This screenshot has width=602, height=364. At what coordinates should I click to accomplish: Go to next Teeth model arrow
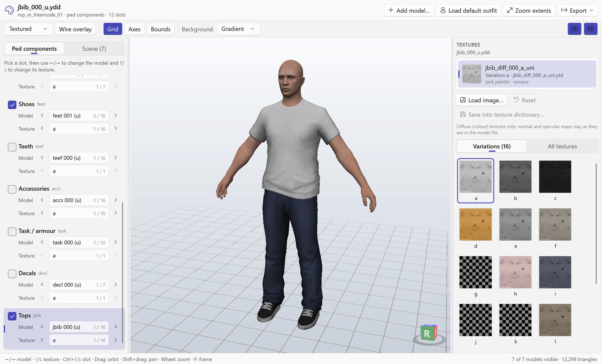click(x=116, y=158)
